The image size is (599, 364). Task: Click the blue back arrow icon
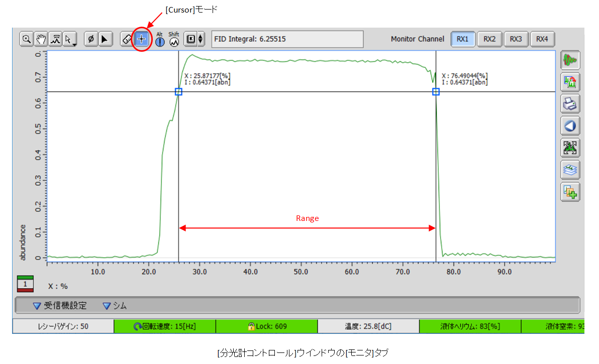570,126
